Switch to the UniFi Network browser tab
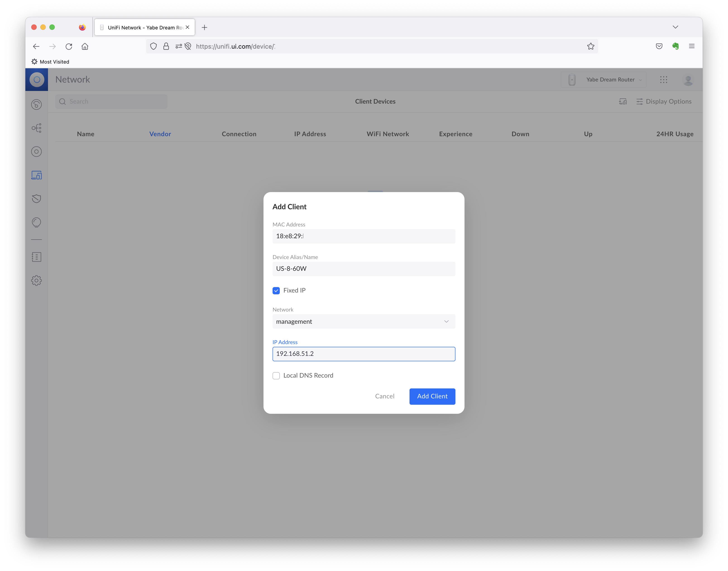728x571 pixels. point(144,27)
